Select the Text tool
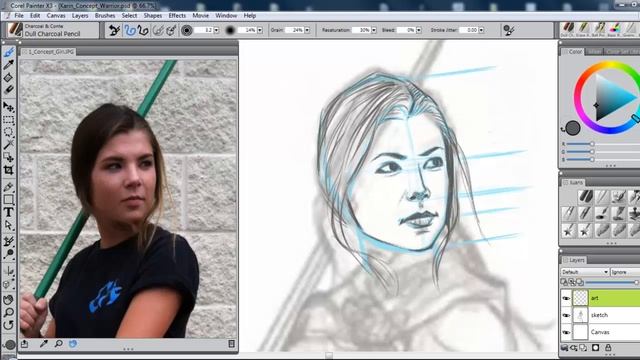Image resolution: width=640 pixels, height=360 pixels. tap(9, 212)
